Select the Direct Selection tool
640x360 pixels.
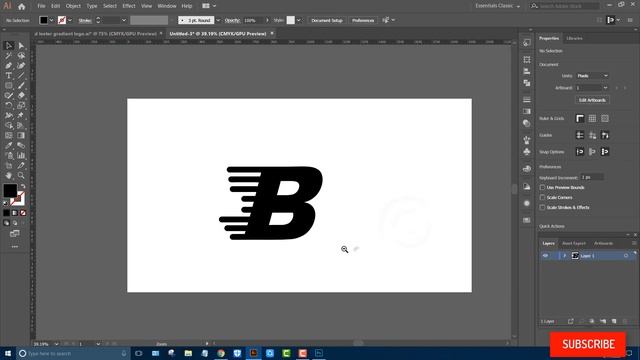coord(21,46)
